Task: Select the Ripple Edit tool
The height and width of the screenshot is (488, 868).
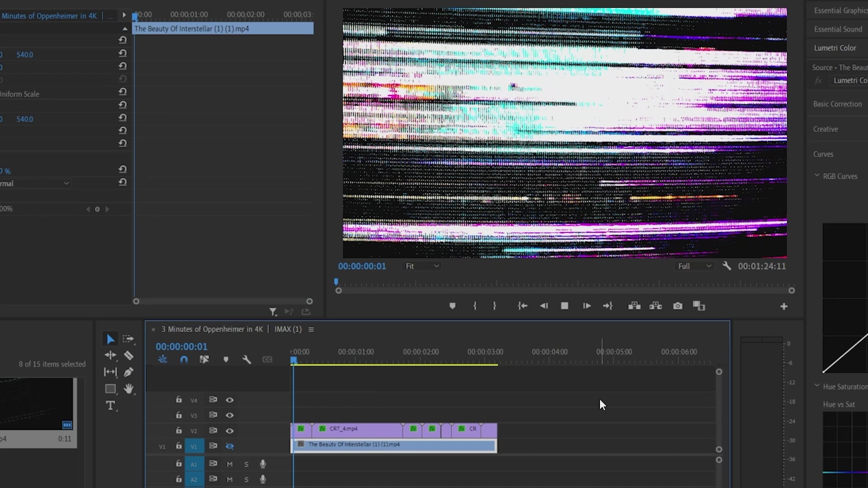Action: 110,355
